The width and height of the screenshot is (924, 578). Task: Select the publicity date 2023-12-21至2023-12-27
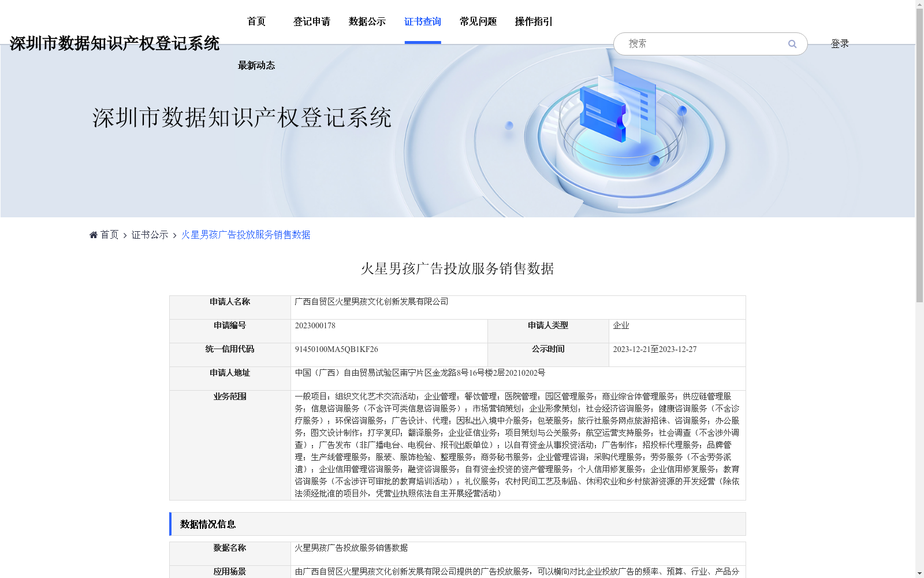(x=655, y=349)
